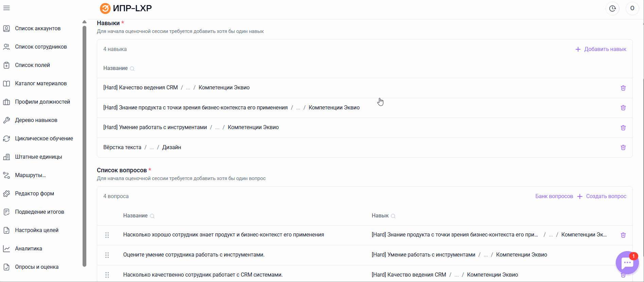Search questions by Навык column icon
The height and width of the screenshot is (282, 644).
click(393, 216)
